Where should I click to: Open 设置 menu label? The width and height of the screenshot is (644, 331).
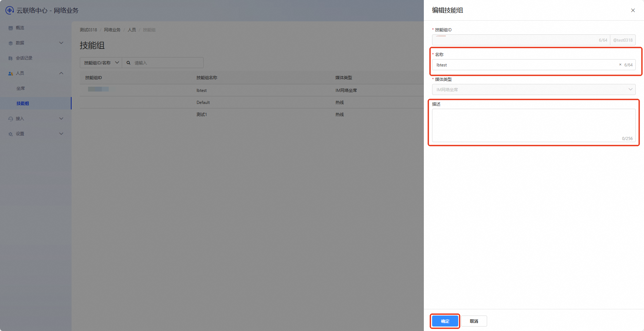20,134
